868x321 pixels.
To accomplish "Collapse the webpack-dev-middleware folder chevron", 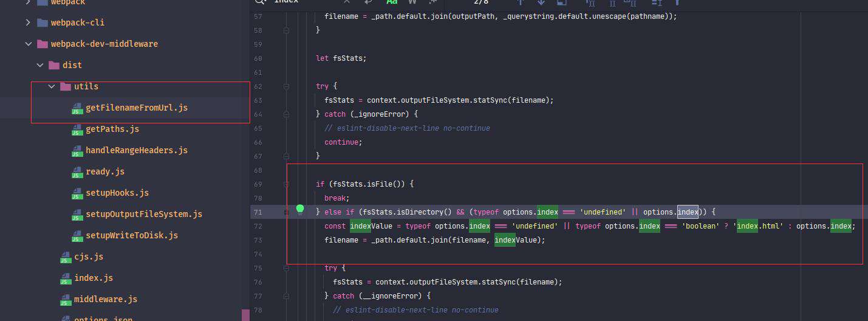I will point(28,44).
